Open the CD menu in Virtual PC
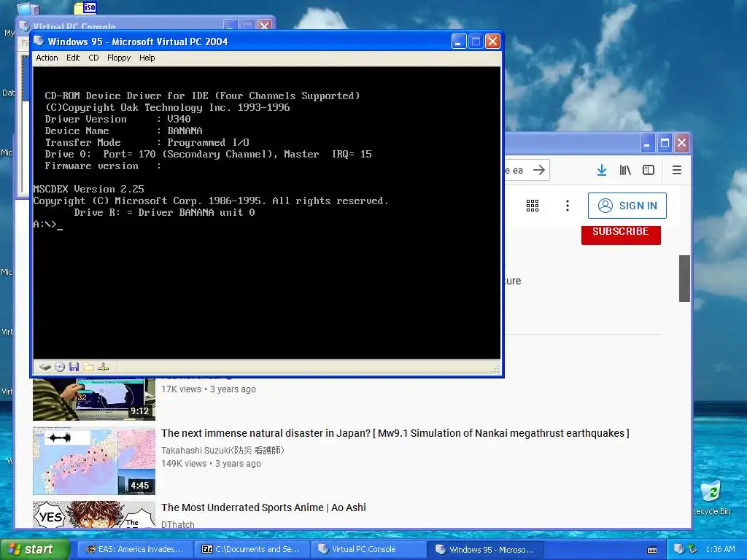This screenshot has height=560, width=747. 93,58
